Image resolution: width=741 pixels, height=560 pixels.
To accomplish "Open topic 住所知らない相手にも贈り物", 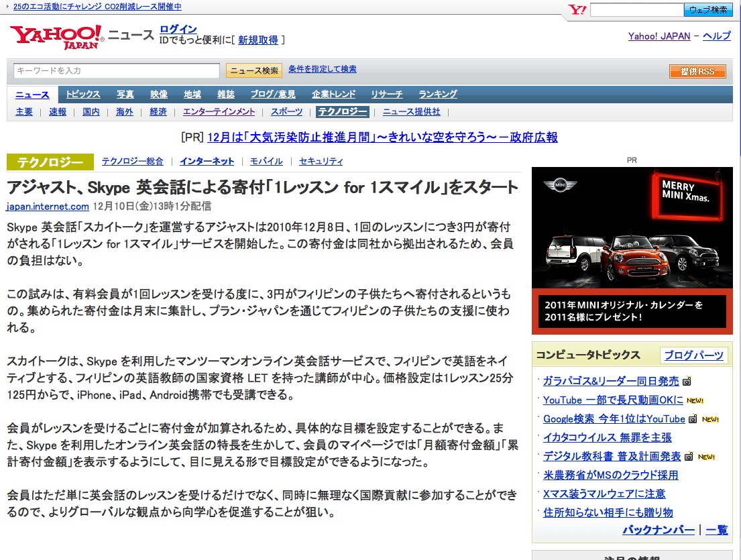I will (x=608, y=513).
